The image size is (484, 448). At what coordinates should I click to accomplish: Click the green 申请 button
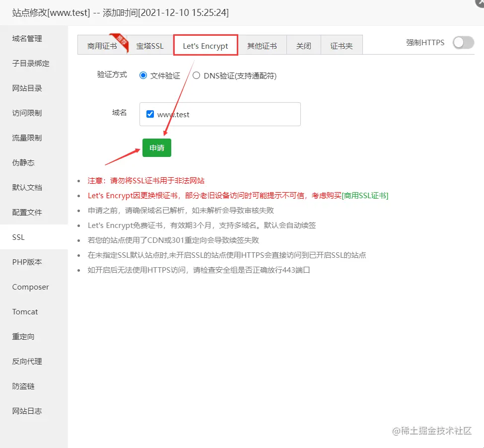(x=157, y=148)
